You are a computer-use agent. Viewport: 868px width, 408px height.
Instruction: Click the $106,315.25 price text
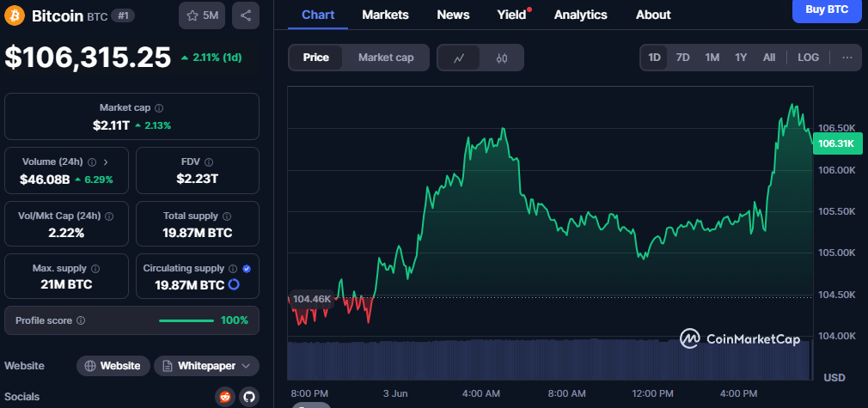(88, 58)
